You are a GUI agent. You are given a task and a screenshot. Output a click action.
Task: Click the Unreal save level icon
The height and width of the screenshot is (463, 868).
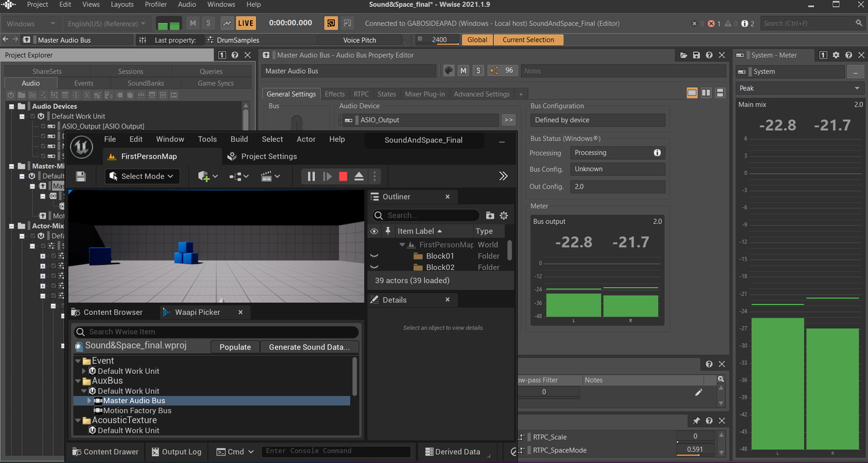(81, 177)
